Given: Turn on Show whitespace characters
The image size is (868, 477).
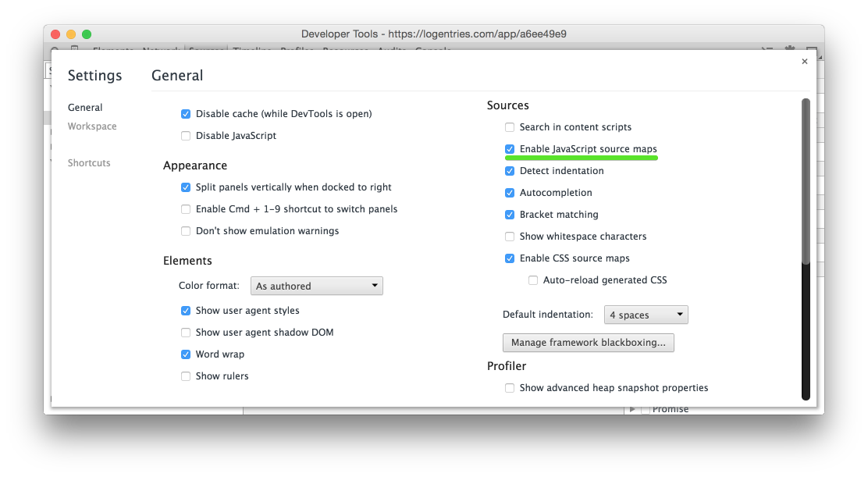Looking at the screenshot, I should pos(510,237).
